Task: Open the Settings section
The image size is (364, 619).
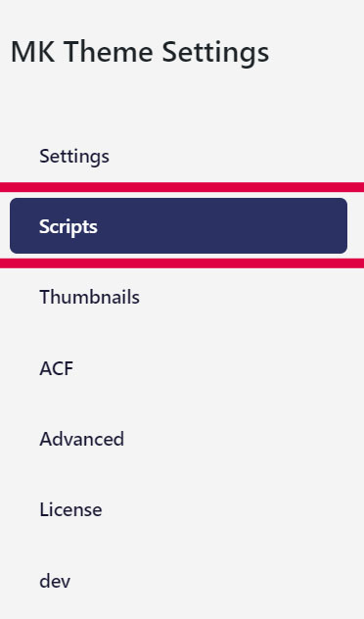Action: click(x=178, y=156)
